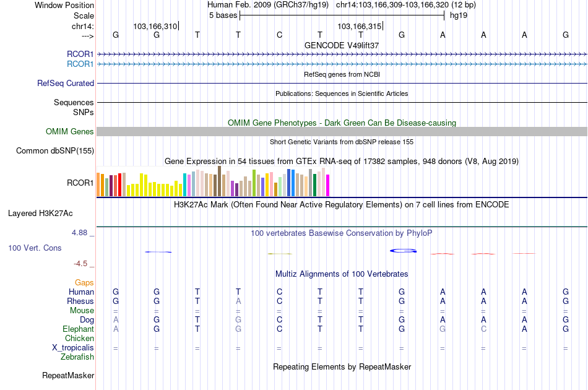Image resolution: width=588 pixels, height=390 pixels.
Task: Click the hg19 label beside the scale bar
Action: coord(459,15)
